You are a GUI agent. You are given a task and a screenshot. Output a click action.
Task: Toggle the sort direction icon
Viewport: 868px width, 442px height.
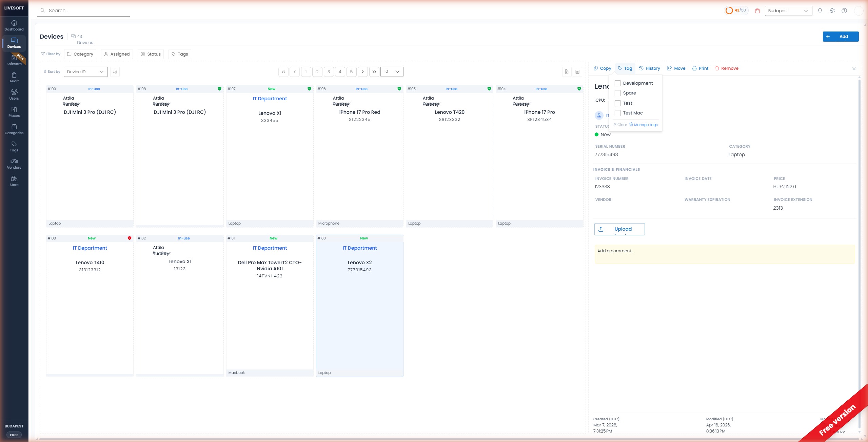115,71
